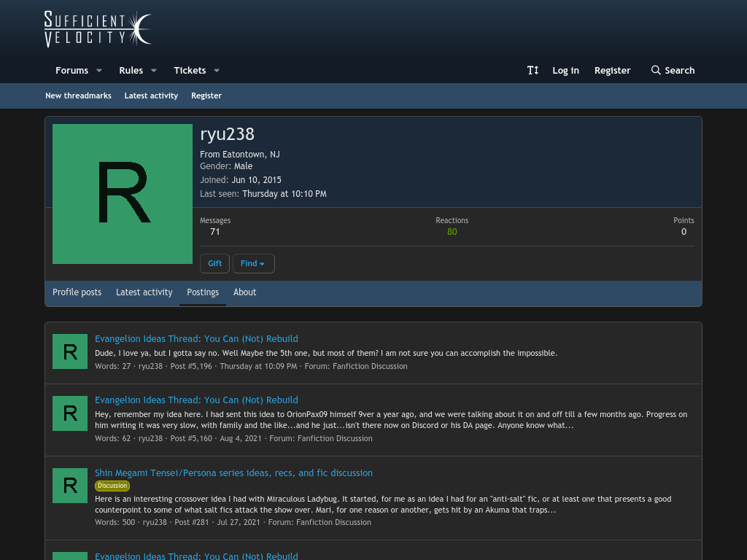Open the About tab
Image resolution: width=747 pixels, height=560 pixels.
pos(244,292)
